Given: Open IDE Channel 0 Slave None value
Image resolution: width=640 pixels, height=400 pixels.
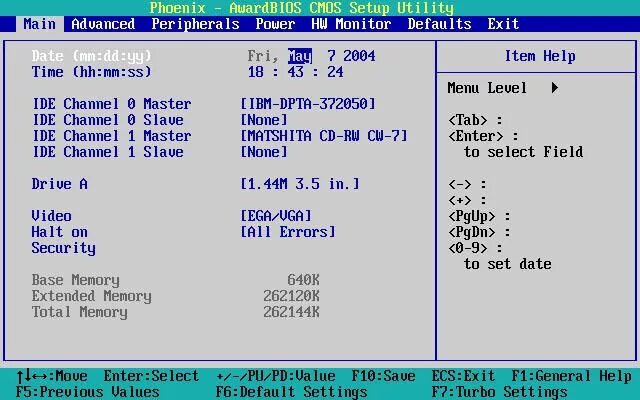Looking at the screenshot, I should 264,120.
